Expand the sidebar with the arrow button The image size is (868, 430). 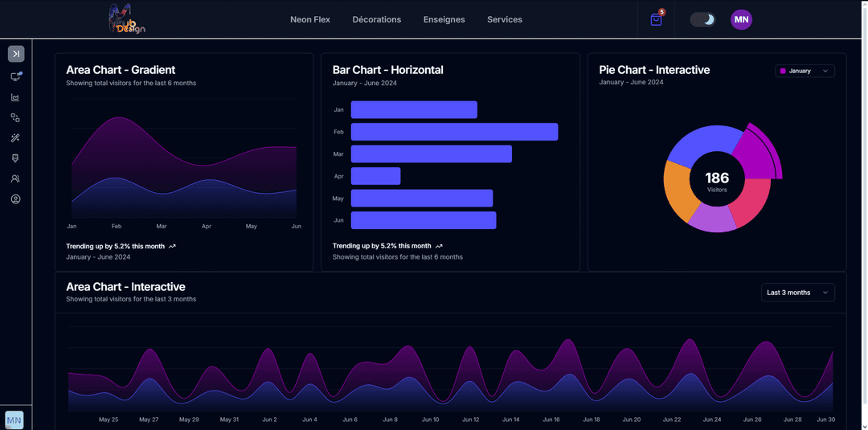[x=16, y=54]
